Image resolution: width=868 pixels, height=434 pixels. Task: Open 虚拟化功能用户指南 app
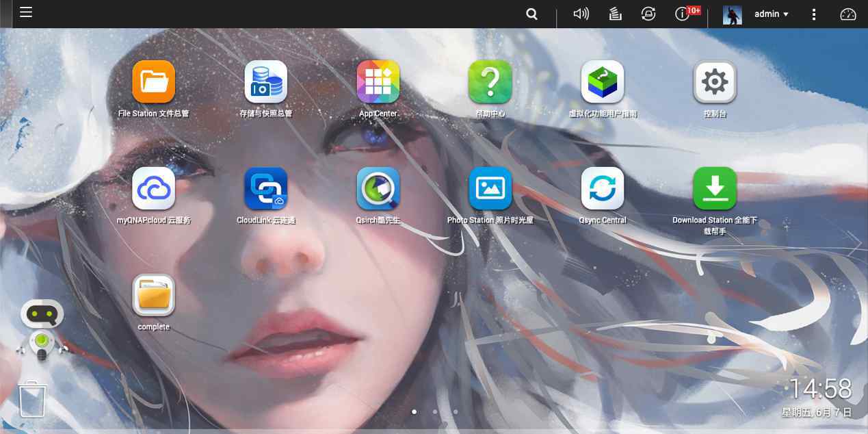point(603,81)
